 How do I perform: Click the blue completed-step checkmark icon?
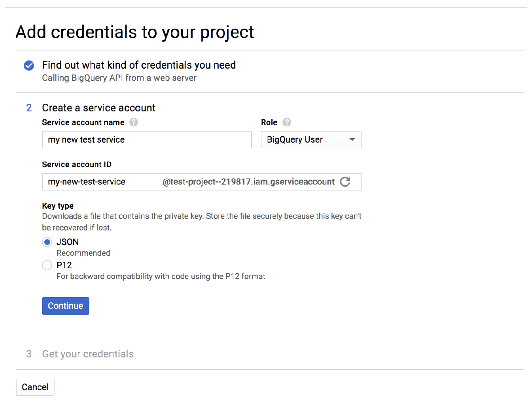point(29,65)
